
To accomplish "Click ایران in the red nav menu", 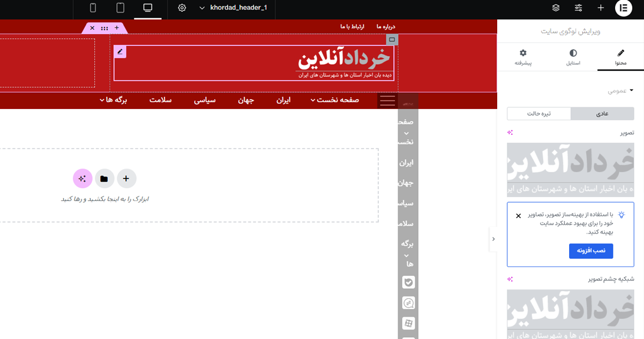I will pos(284,100).
